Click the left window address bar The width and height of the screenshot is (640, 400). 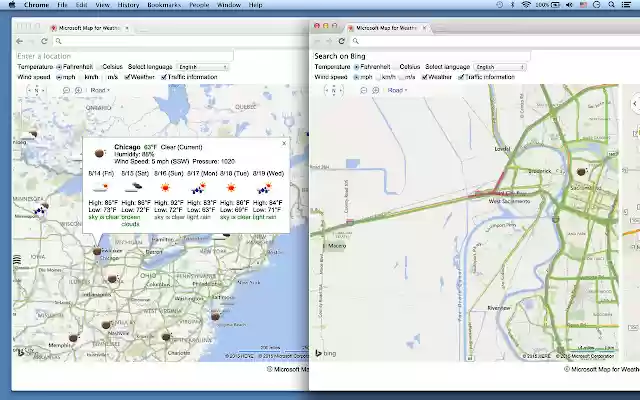pos(180,41)
